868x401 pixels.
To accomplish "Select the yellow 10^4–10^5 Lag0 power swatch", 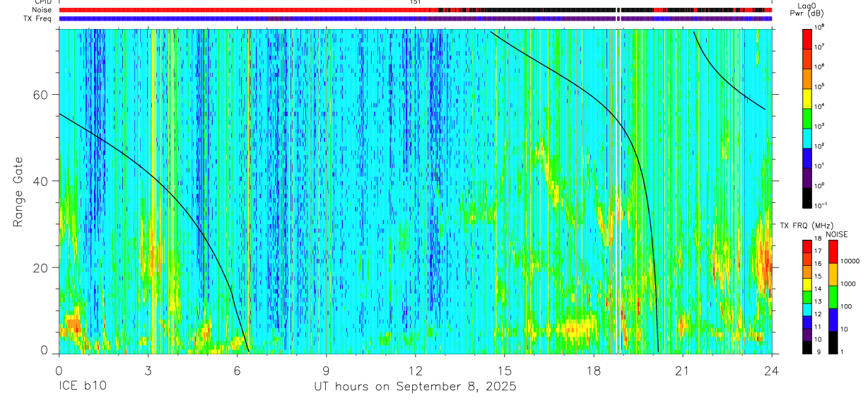I will (808, 98).
